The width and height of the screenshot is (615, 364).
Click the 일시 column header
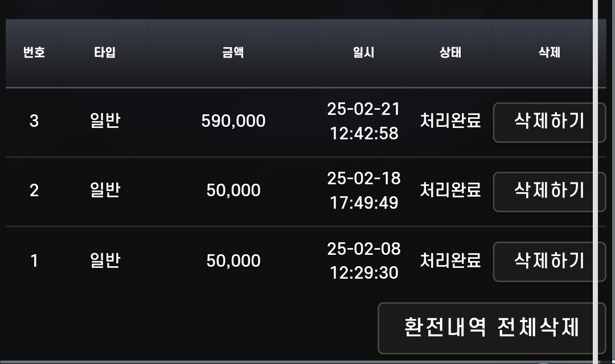[363, 53]
